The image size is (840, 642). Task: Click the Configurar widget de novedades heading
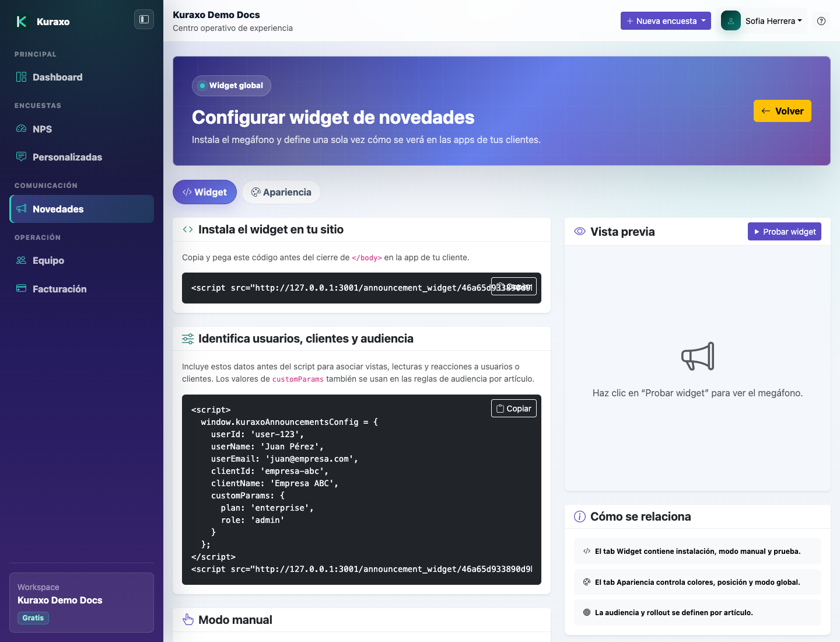coord(333,117)
